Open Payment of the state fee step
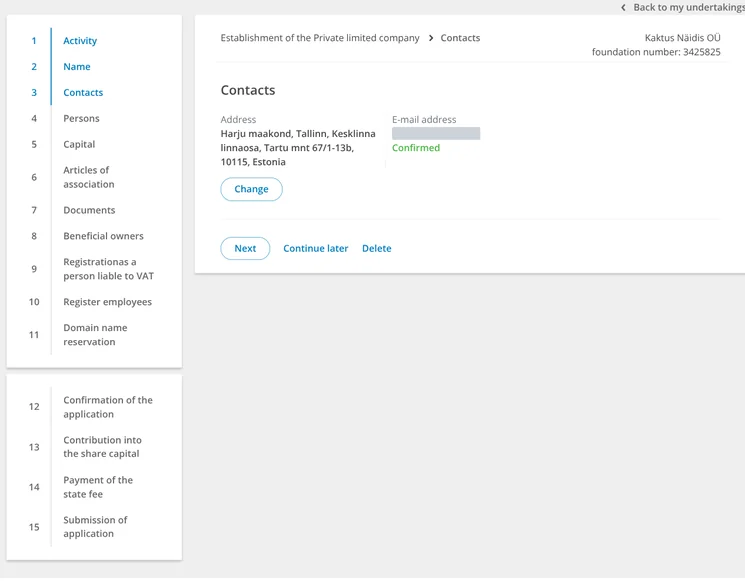Image resolution: width=745 pixels, height=581 pixels. coord(98,487)
